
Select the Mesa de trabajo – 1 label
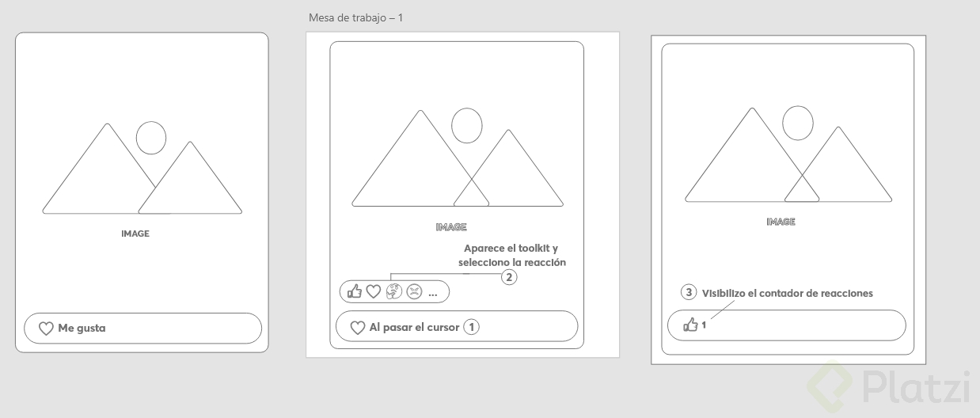356,17
